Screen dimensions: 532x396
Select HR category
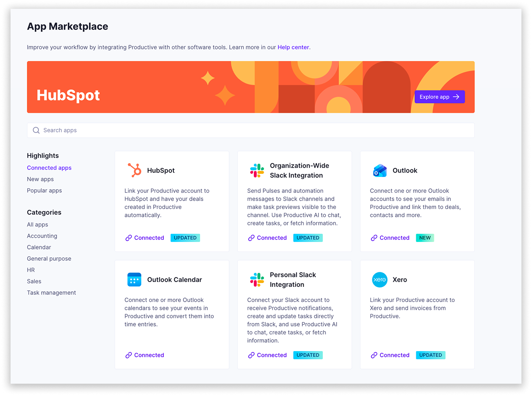31,270
